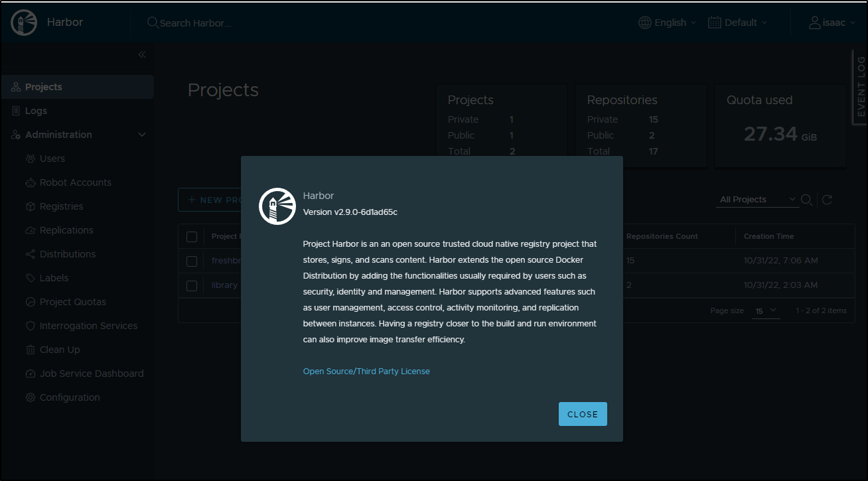Image resolution: width=868 pixels, height=481 pixels.
Task: Go to Interrogation Services page
Action: tap(89, 326)
